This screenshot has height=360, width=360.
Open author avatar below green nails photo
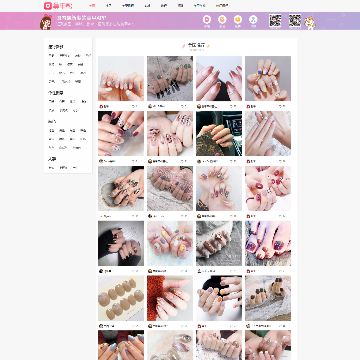pyautogui.click(x=150, y=106)
